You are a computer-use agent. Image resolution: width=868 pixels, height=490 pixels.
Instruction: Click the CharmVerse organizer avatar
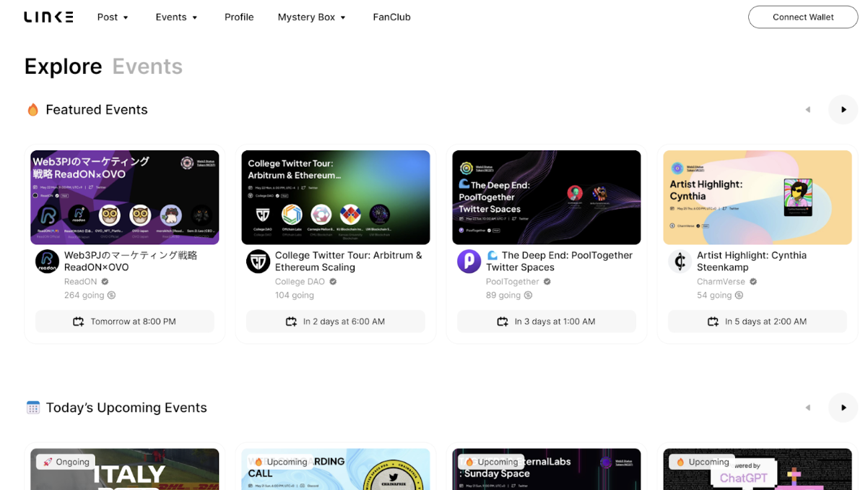(680, 262)
